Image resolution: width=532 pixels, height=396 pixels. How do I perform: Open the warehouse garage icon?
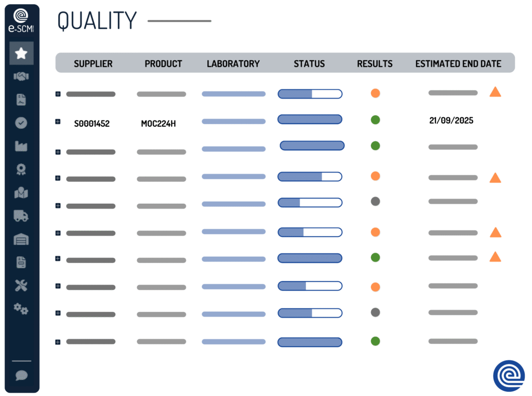tap(21, 239)
